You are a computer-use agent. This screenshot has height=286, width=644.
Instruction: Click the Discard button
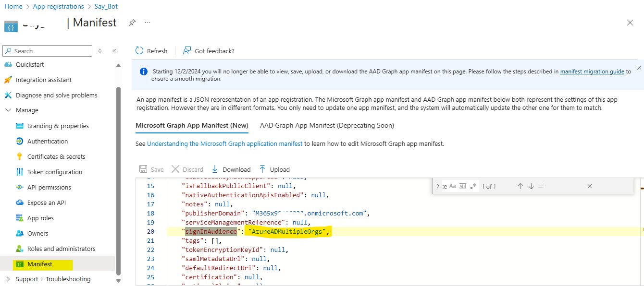187,169
